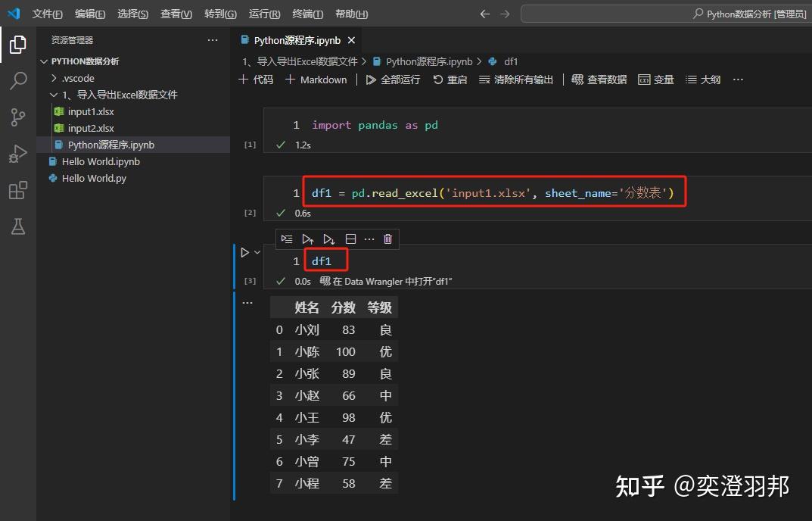Screen dimensions: 812x521
Task: Open the Run and Debug view
Action: pyautogui.click(x=17, y=153)
